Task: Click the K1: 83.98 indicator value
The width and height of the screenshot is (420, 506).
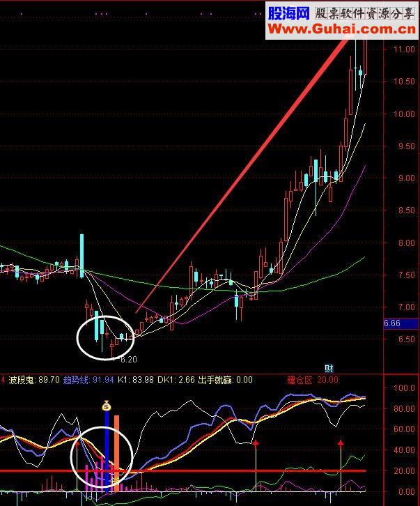Action: click(x=136, y=380)
